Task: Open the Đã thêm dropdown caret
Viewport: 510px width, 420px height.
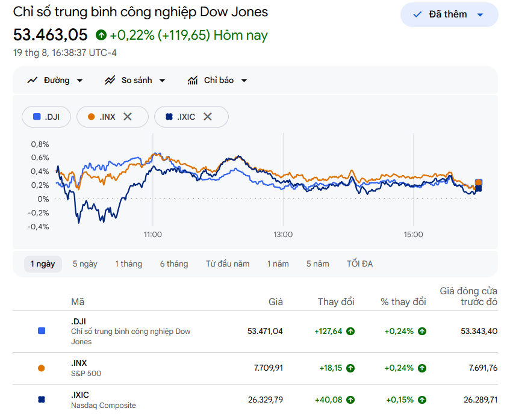Action: tap(480, 14)
